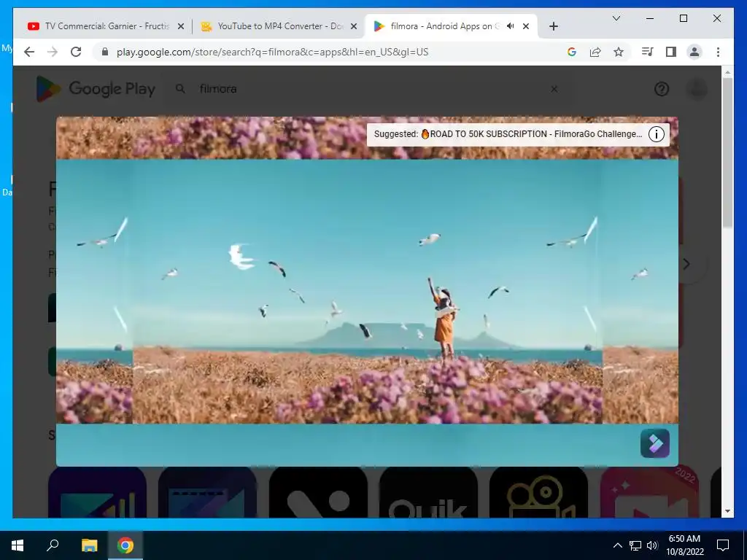Click the video player to pause

[x=367, y=292]
